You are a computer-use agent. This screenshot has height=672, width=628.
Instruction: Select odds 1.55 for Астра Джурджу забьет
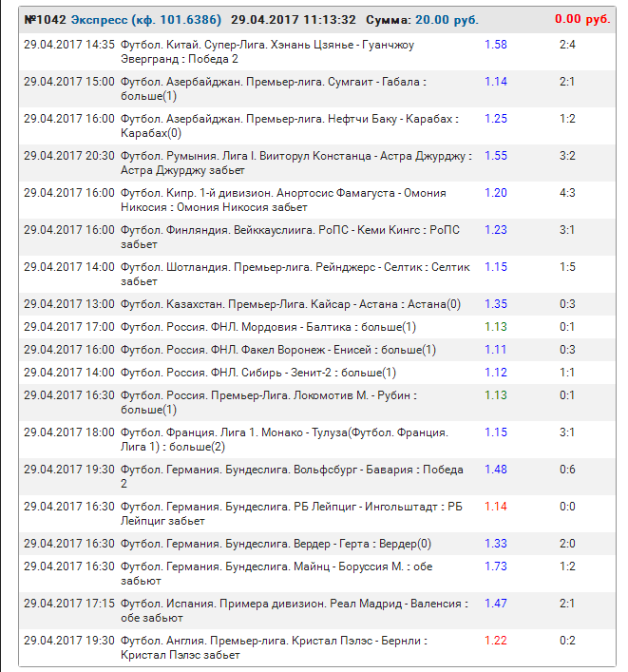[x=496, y=156]
